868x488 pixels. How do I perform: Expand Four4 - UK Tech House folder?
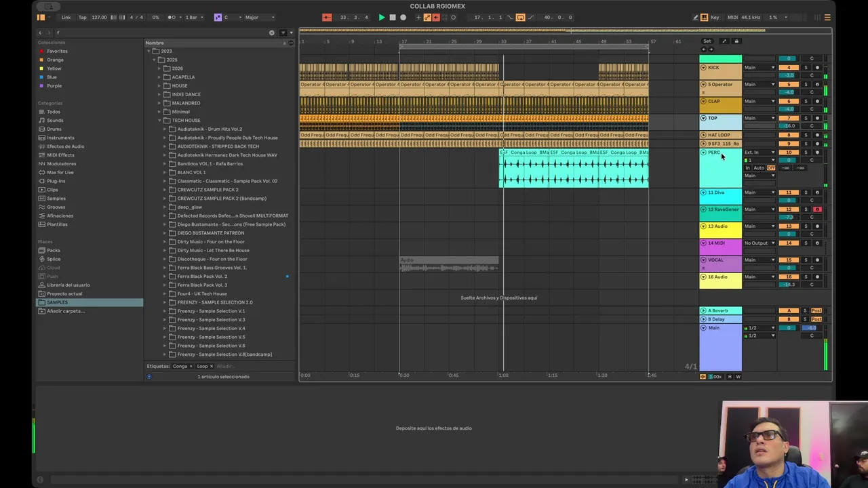click(x=165, y=293)
